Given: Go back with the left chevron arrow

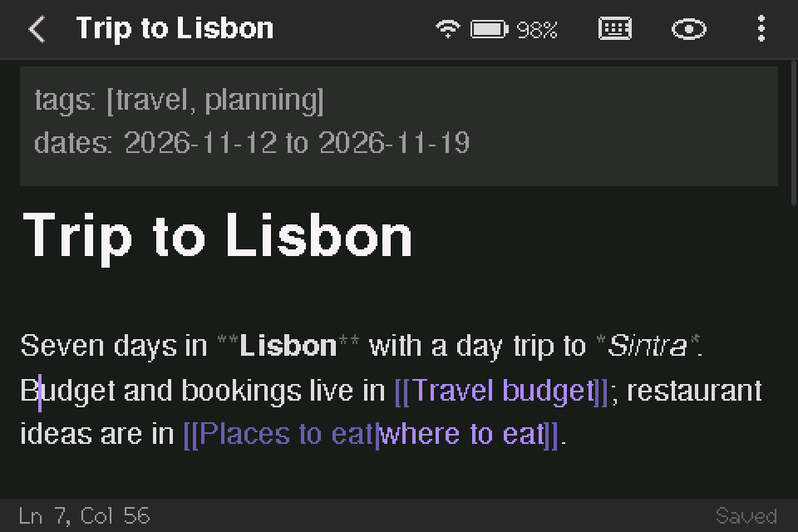Looking at the screenshot, I should [x=37, y=28].
